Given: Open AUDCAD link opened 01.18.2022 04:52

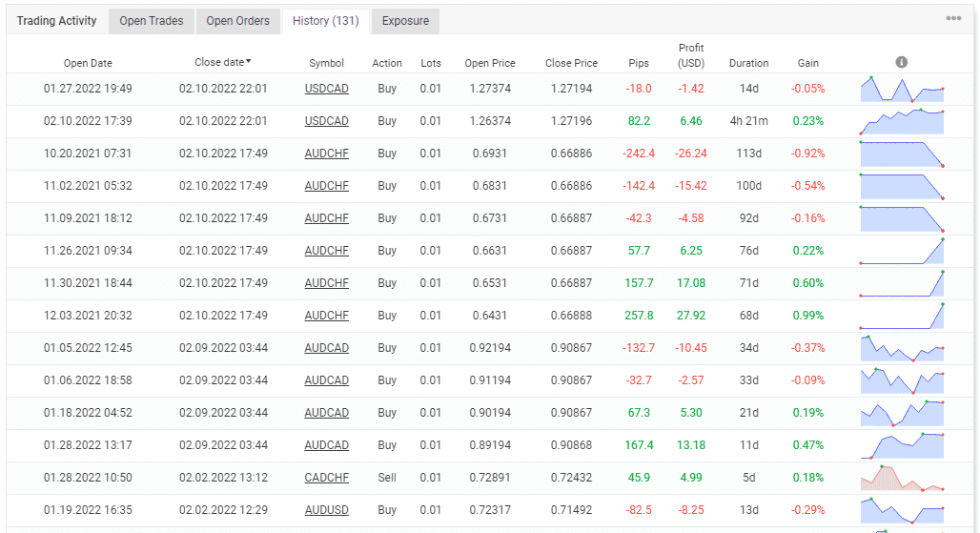Looking at the screenshot, I should point(326,413).
